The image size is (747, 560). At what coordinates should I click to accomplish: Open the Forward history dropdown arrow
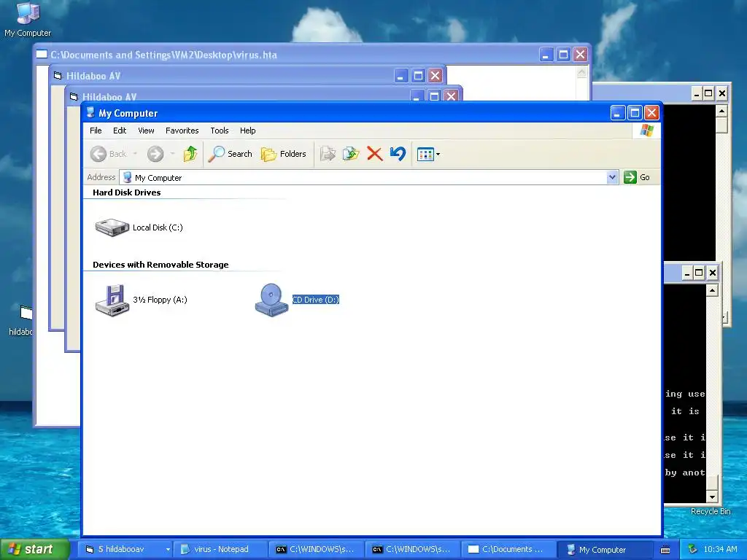pos(172,154)
